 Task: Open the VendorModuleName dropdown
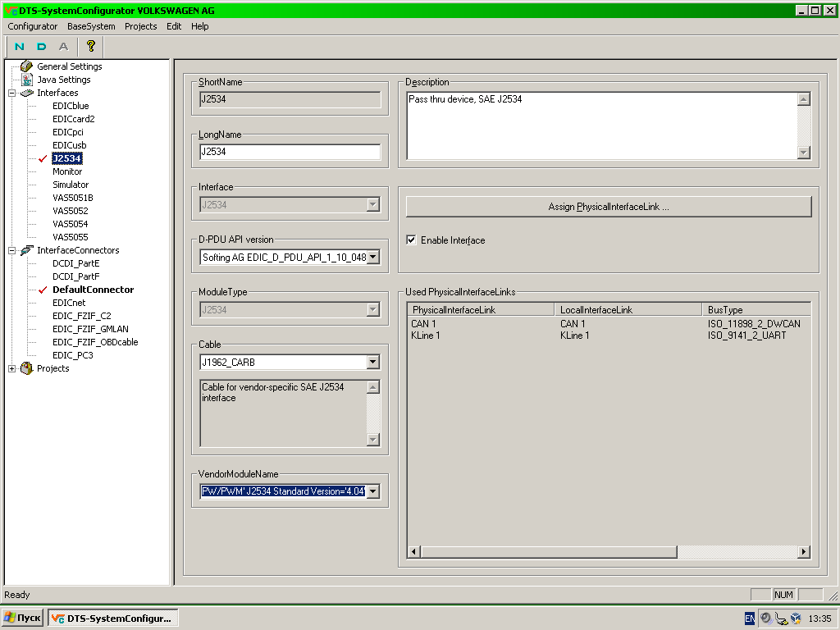point(373,491)
